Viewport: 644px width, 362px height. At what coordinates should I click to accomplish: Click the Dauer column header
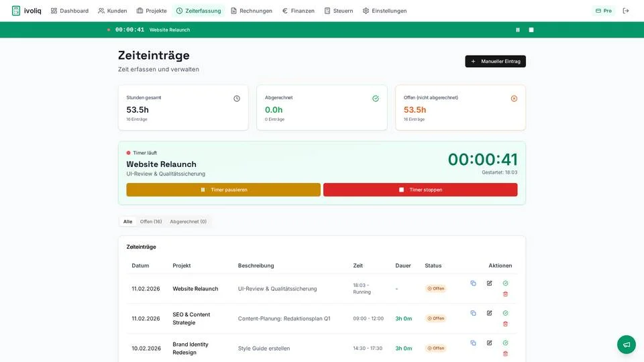[x=403, y=265]
